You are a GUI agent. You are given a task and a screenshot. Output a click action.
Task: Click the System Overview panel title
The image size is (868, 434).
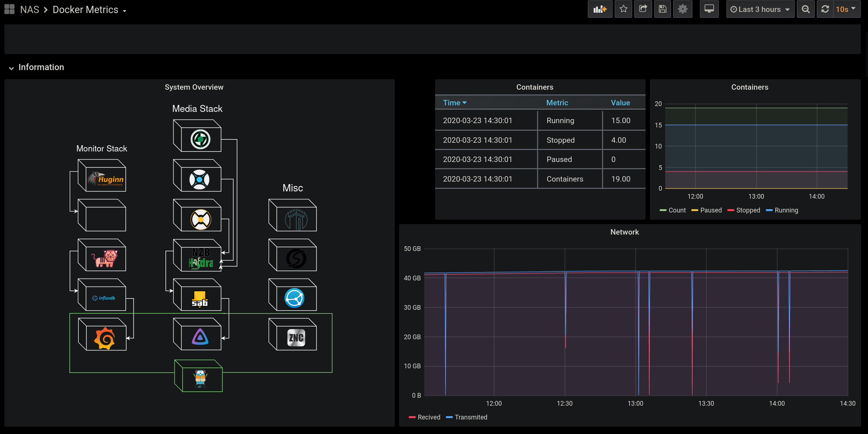pos(194,87)
